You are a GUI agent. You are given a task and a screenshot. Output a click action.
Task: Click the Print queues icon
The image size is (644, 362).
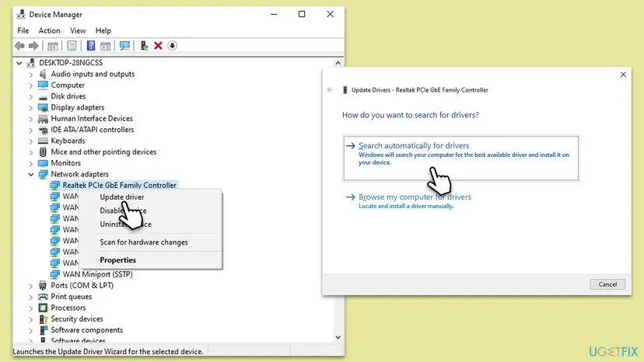(43, 297)
